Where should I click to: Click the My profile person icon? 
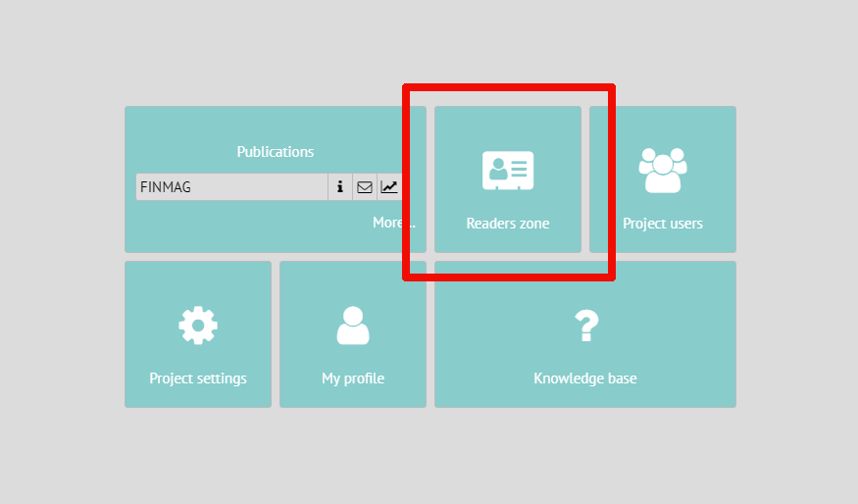coord(353,325)
